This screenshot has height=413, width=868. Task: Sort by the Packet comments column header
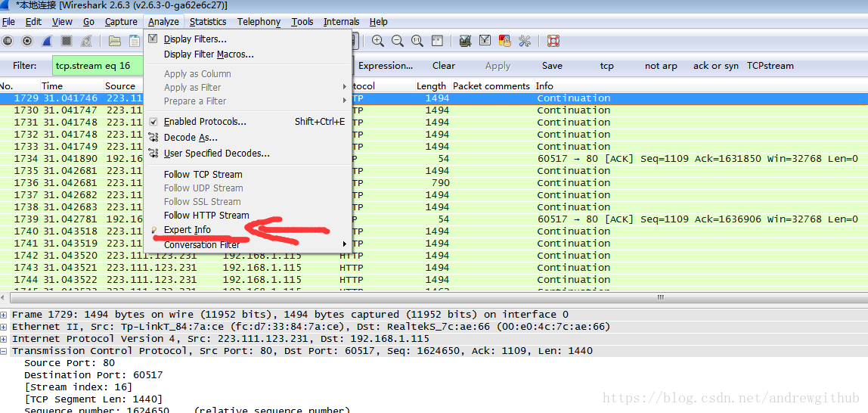pyautogui.click(x=492, y=85)
